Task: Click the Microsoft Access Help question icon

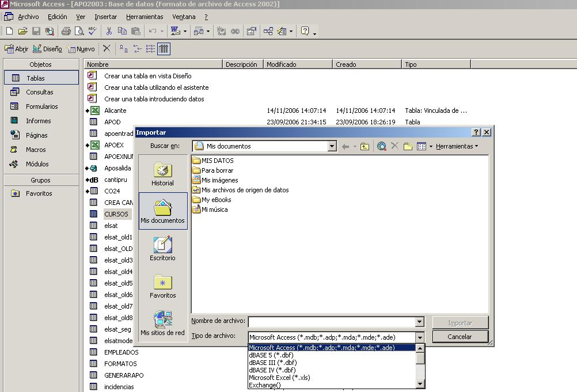Action: (x=305, y=31)
